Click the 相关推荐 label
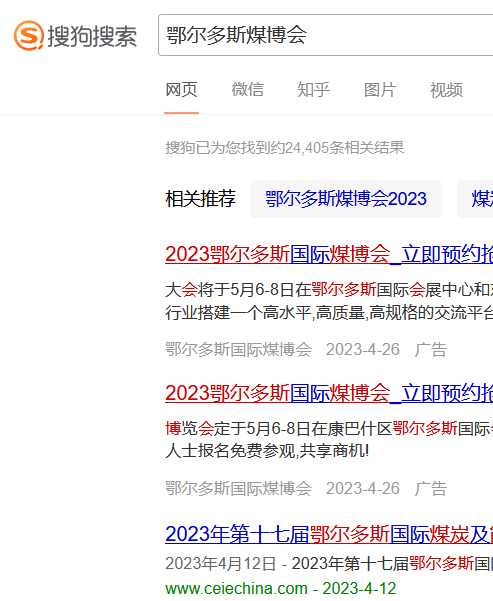The height and width of the screenshot is (601, 493). point(200,199)
